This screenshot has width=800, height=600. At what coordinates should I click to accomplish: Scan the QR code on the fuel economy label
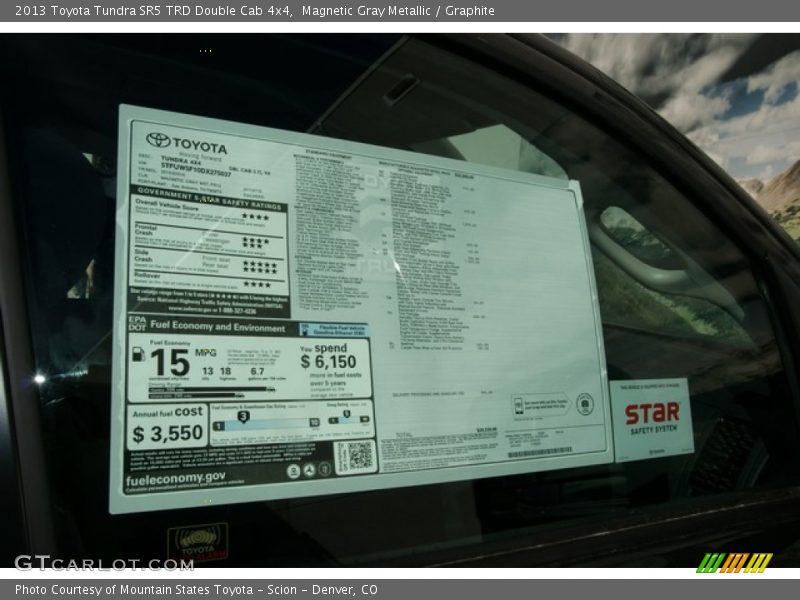(362, 456)
